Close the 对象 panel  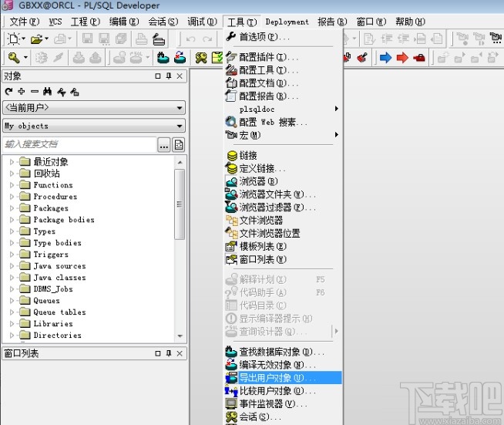click(180, 76)
